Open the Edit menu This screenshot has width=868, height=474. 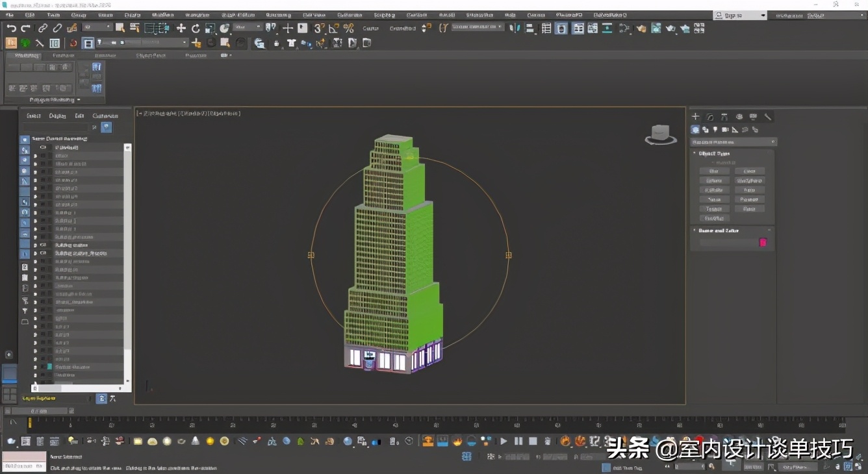29,14
